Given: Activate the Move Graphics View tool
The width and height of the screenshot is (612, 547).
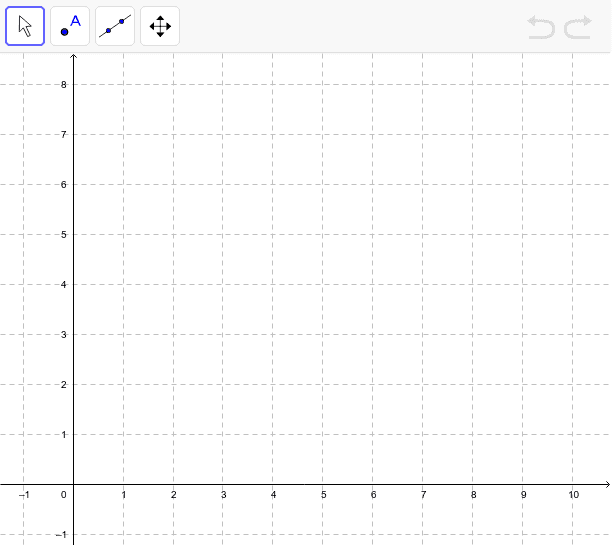Looking at the screenshot, I should point(160,26).
